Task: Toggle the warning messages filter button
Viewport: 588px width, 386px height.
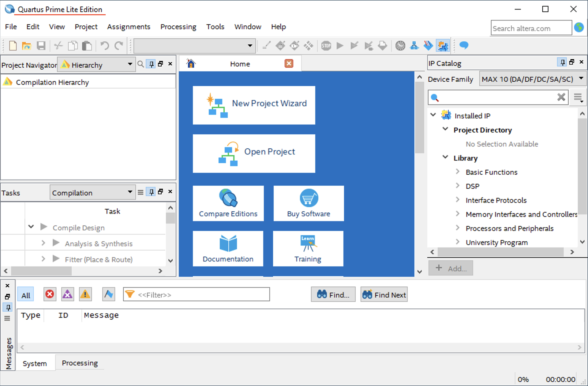Action: 85,295
